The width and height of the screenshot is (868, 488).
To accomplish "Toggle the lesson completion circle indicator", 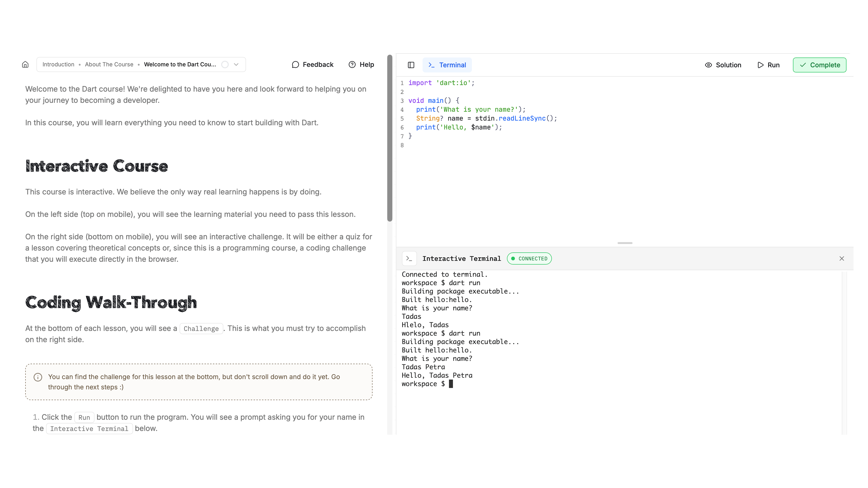I will coord(225,64).
